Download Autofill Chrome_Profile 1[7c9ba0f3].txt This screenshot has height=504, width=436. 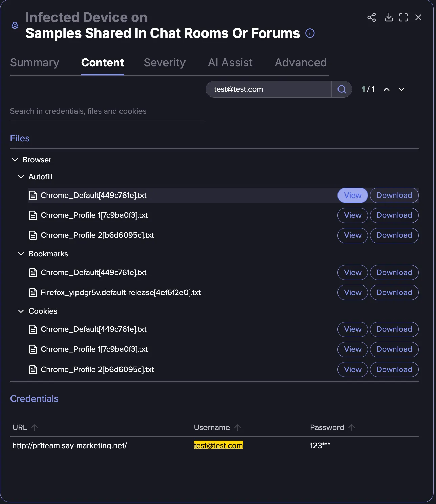pos(394,215)
